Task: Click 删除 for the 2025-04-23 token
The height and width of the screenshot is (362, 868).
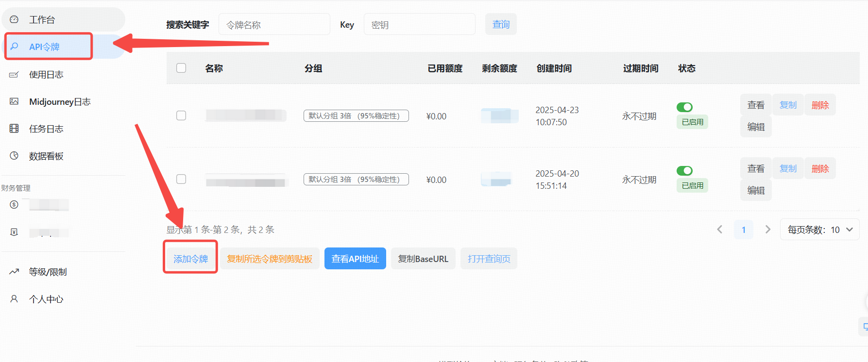Action: (820, 105)
